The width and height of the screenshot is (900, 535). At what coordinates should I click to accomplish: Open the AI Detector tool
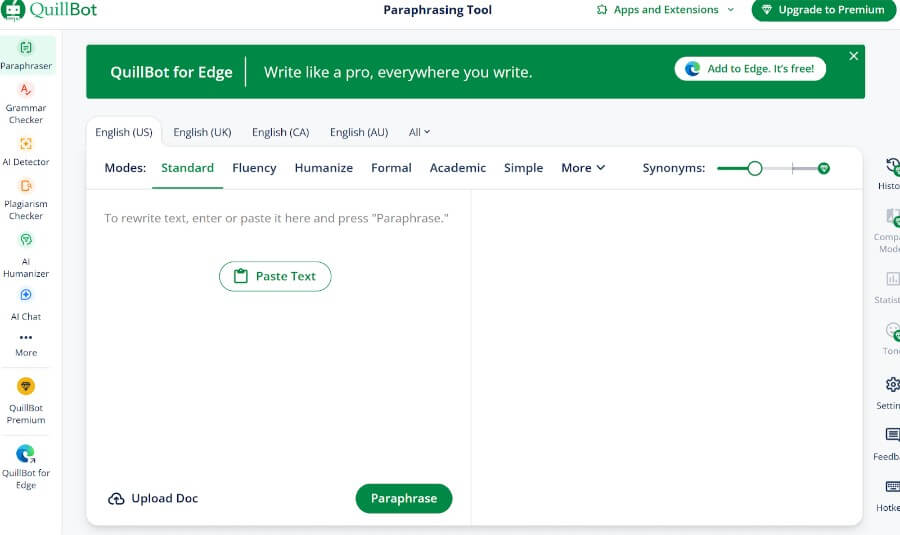click(x=26, y=150)
